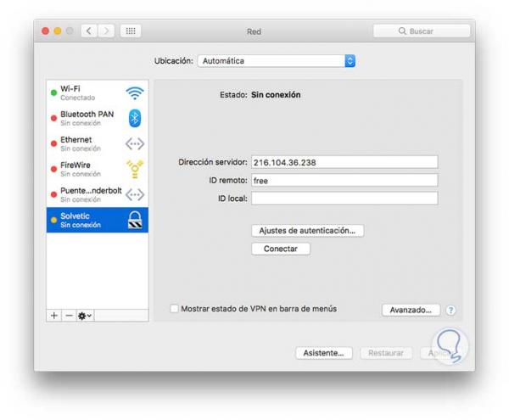Minimize the Red window
Viewport: 509px width, 420px height.
(58, 31)
